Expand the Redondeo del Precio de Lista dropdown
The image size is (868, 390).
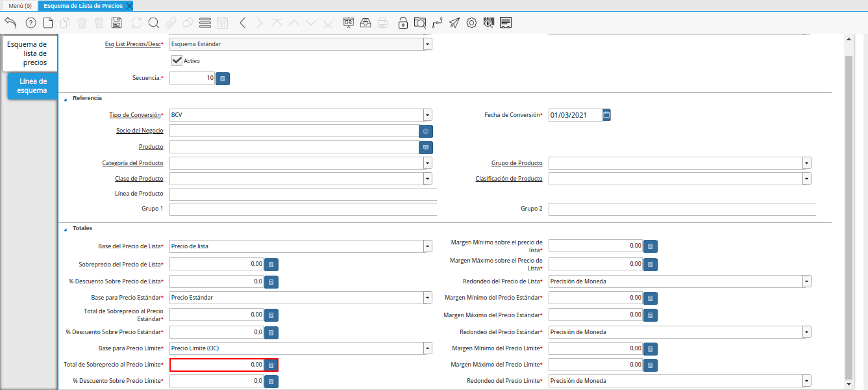(807, 281)
